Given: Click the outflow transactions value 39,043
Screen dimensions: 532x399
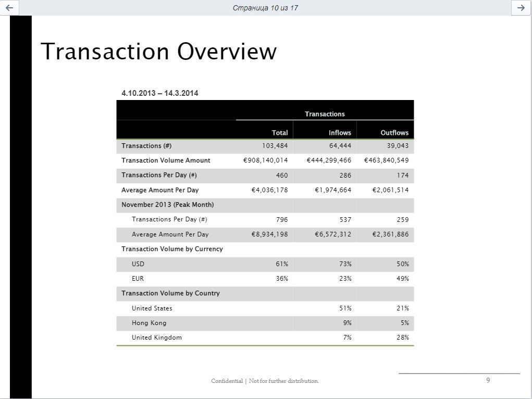Looking at the screenshot, I should (x=398, y=146).
